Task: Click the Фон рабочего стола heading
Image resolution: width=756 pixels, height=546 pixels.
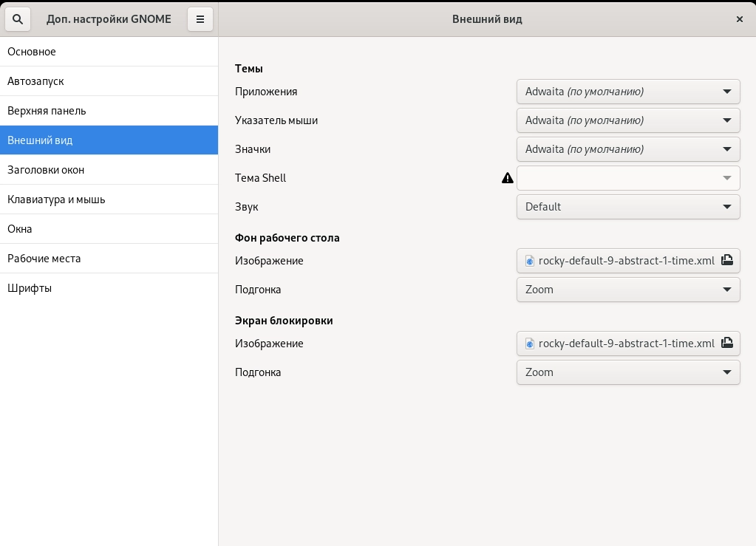Action: click(287, 238)
